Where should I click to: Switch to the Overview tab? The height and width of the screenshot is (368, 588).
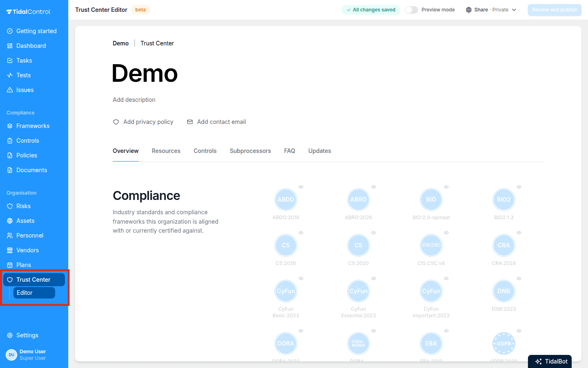tap(126, 151)
